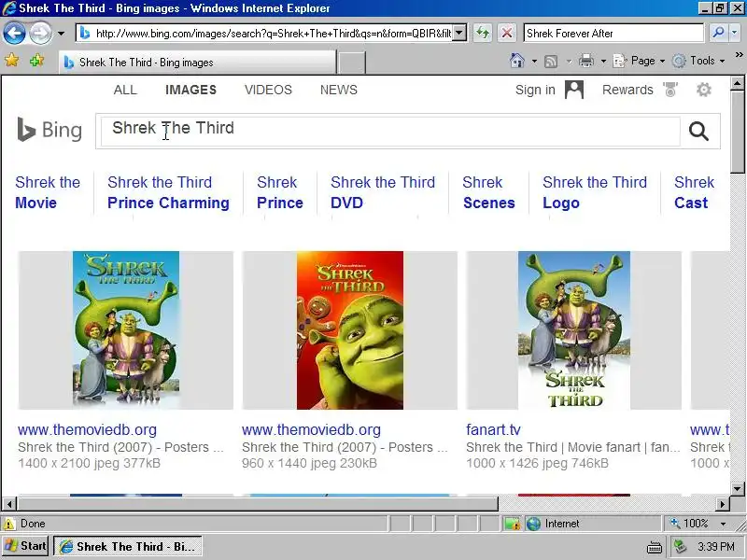The height and width of the screenshot is (560, 747).
Task: Click the Bing logo
Action: pos(49,130)
